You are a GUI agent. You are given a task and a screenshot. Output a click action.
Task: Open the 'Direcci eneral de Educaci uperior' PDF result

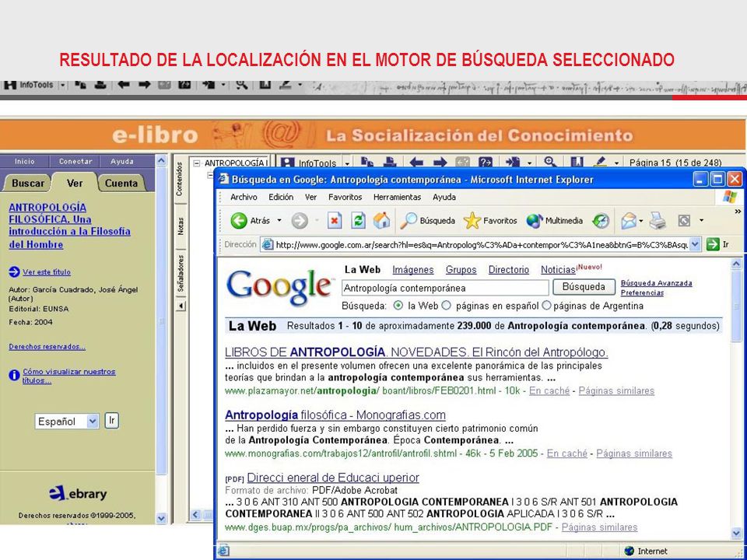333,478
